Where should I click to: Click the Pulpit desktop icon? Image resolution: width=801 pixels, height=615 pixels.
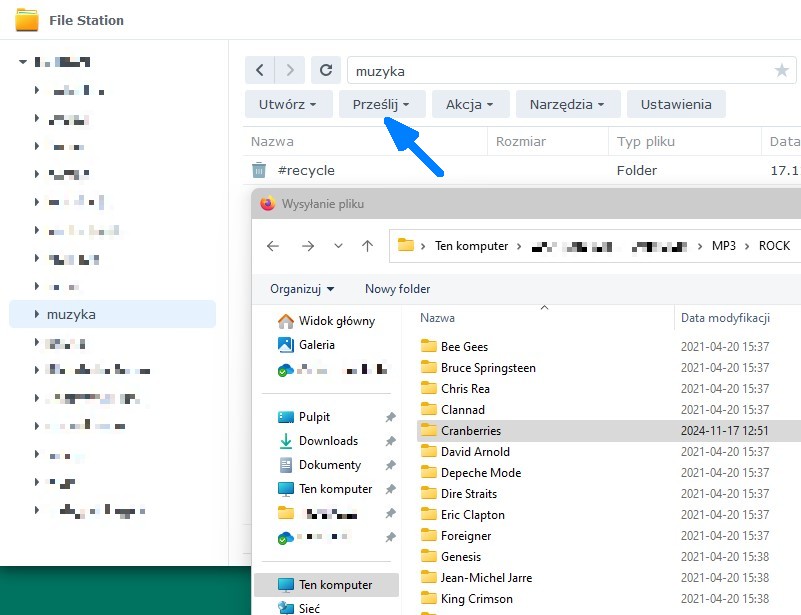click(286, 417)
